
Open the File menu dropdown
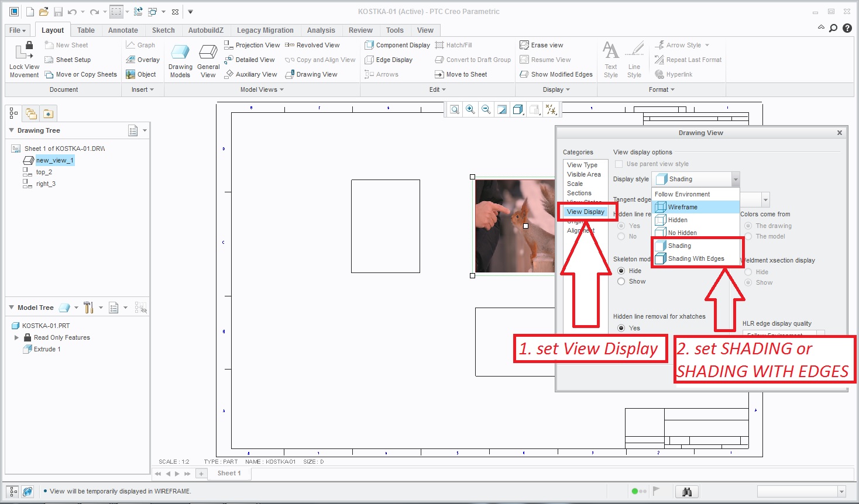(18, 30)
